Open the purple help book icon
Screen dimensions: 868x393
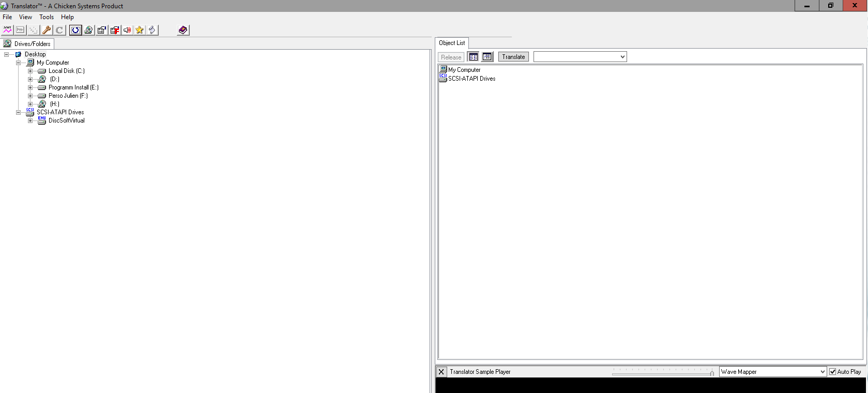pyautogui.click(x=183, y=30)
